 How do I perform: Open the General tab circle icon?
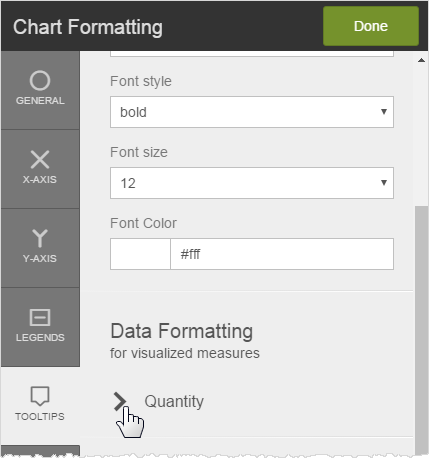click(40, 80)
